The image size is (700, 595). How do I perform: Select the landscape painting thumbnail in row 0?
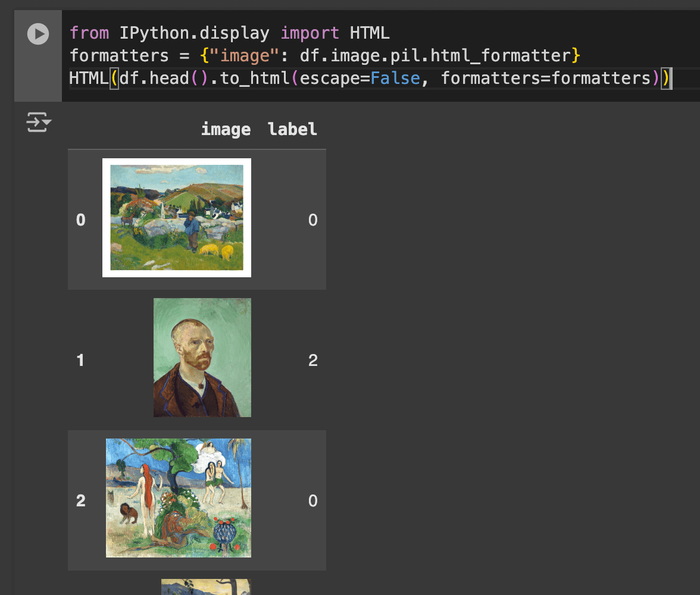tap(177, 218)
